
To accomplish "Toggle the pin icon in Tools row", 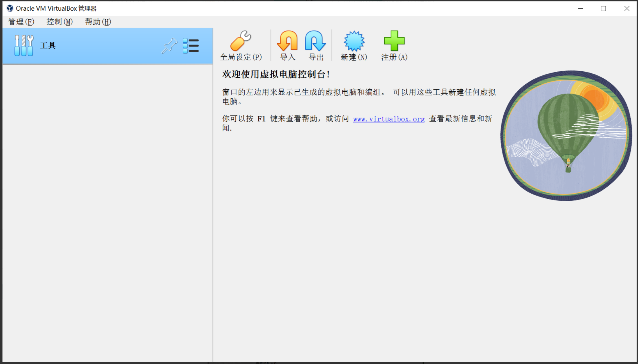I will [169, 45].
